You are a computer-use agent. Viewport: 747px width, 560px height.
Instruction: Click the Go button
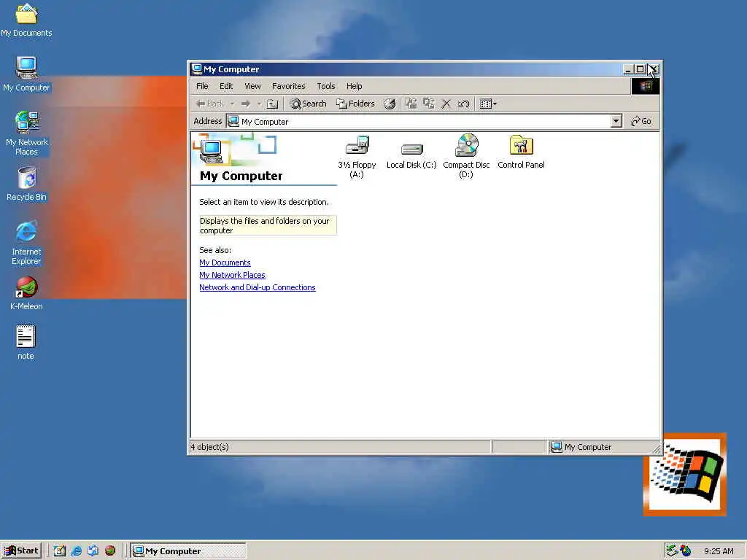641,122
